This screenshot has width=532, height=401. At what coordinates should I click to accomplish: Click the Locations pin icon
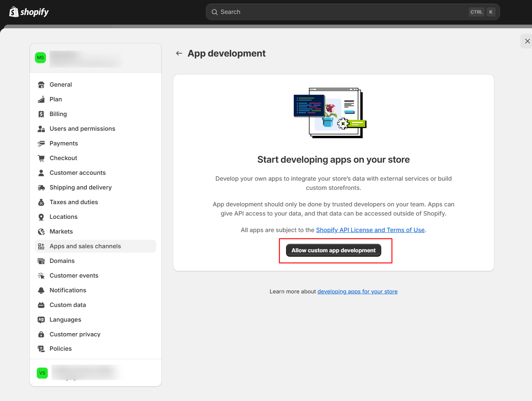click(x=41, y=217)
